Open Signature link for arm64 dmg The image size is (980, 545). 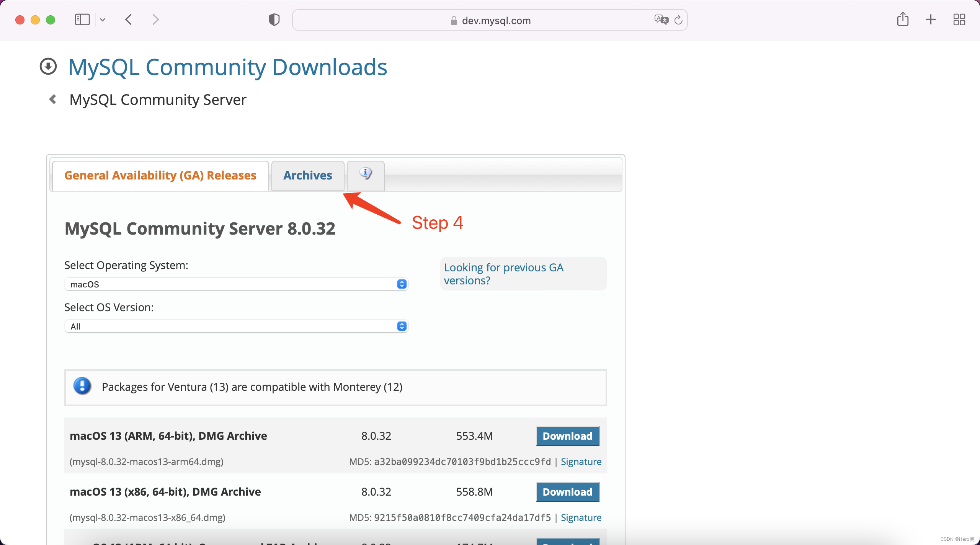point(581,462)
